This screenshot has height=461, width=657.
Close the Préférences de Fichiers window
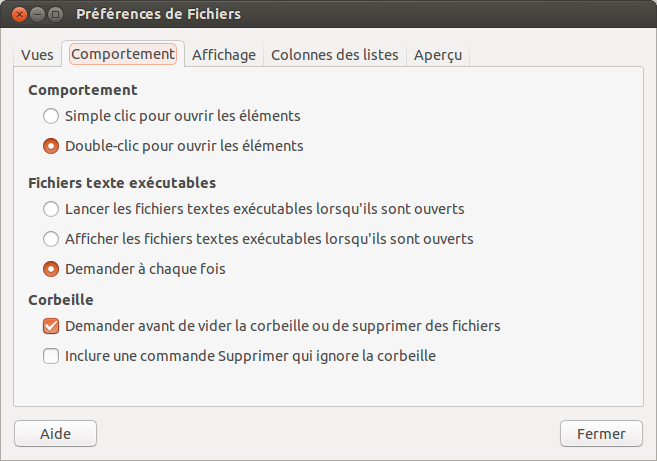(x=16, y=15)
